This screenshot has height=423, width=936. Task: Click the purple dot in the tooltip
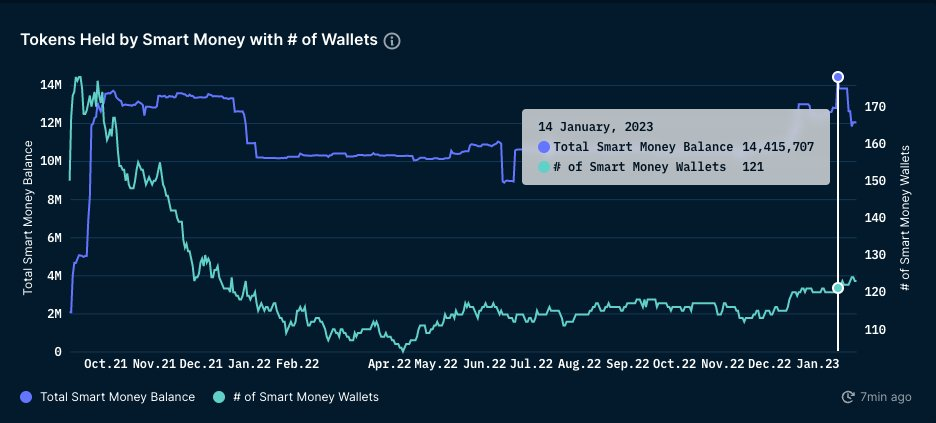544,147
